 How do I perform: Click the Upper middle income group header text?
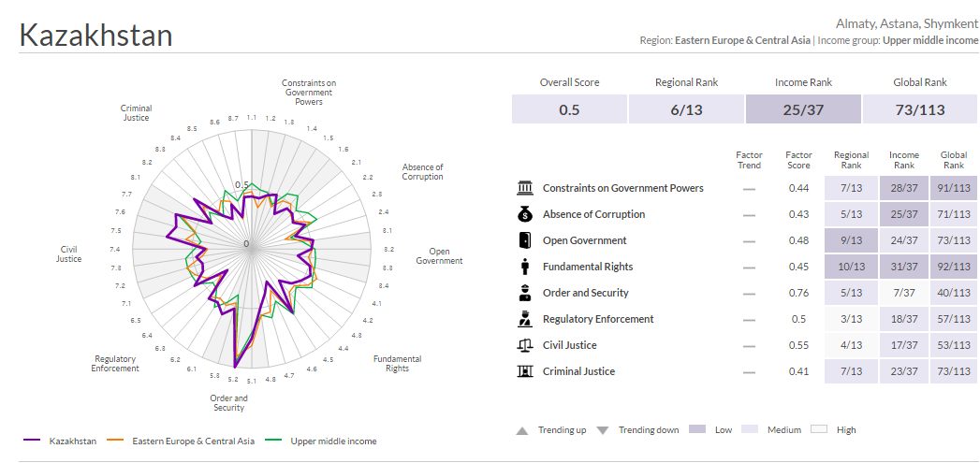coord(930,40)
